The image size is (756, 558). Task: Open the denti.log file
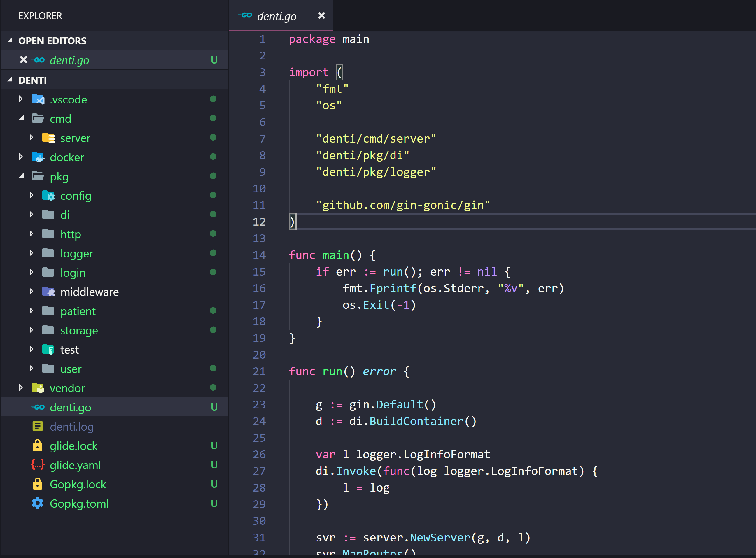click(115, 427)
